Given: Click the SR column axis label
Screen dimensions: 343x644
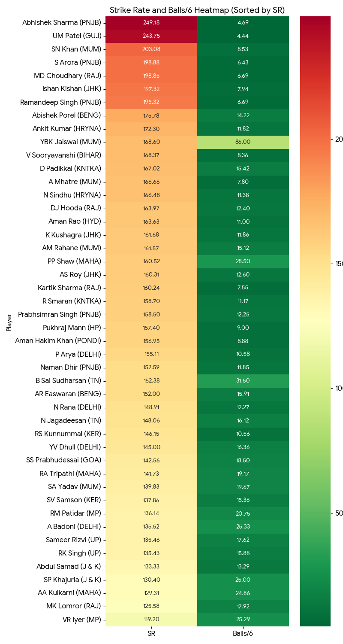Looking at the screenshot, I should coord(151,633).
